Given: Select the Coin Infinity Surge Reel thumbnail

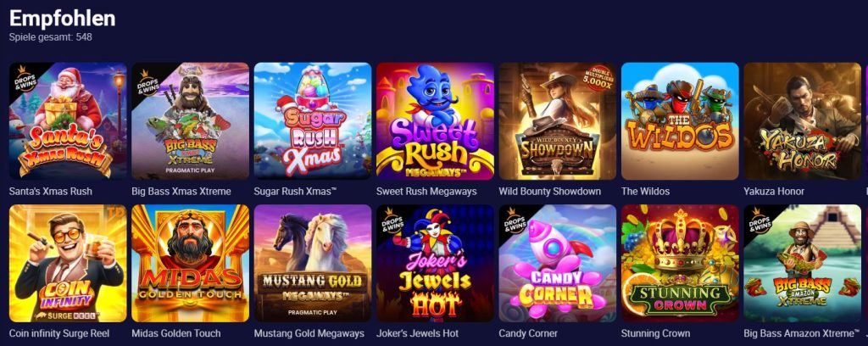Looking at the screenshot, I should pyautogui.click(x=68, y=263).
